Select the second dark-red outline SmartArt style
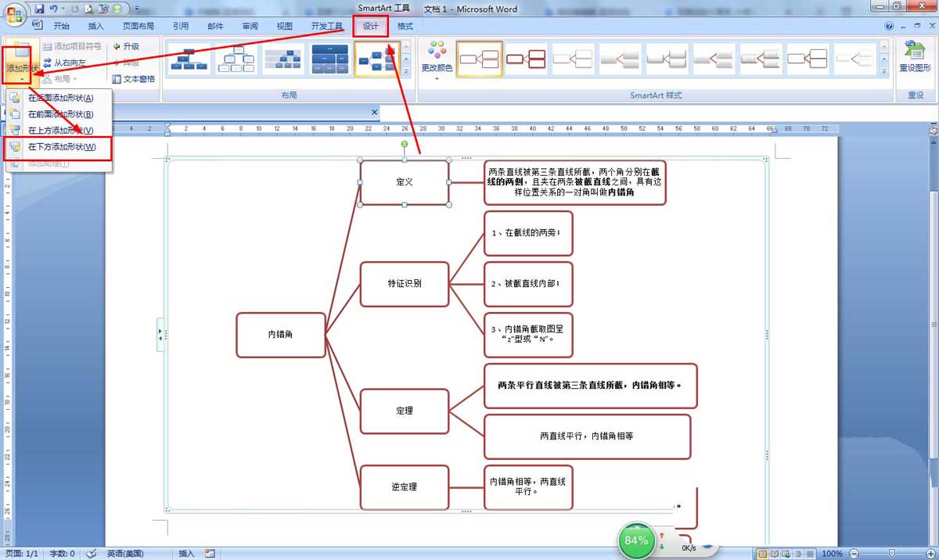Viewport: 939px width, 560px height. coord(527,59)
